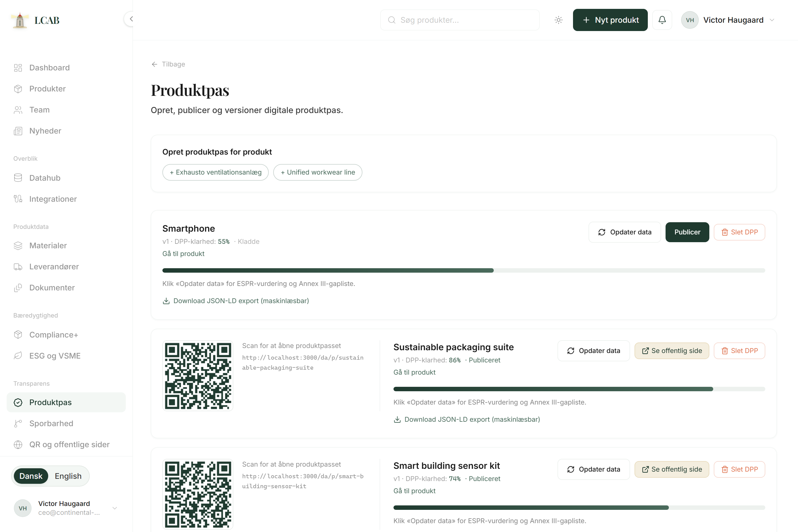Toggle the light/dark theme sun icon

pos(559,20)
